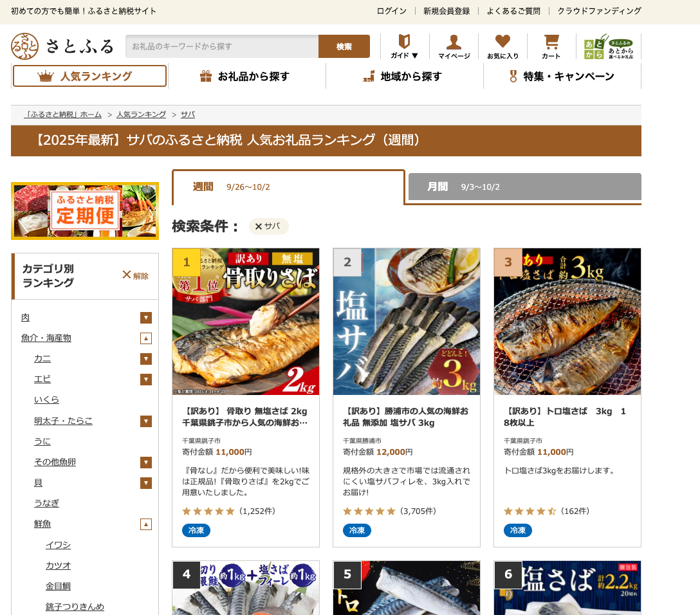
Task: Click the 新規会員登録 link
Action: [447, 11]
